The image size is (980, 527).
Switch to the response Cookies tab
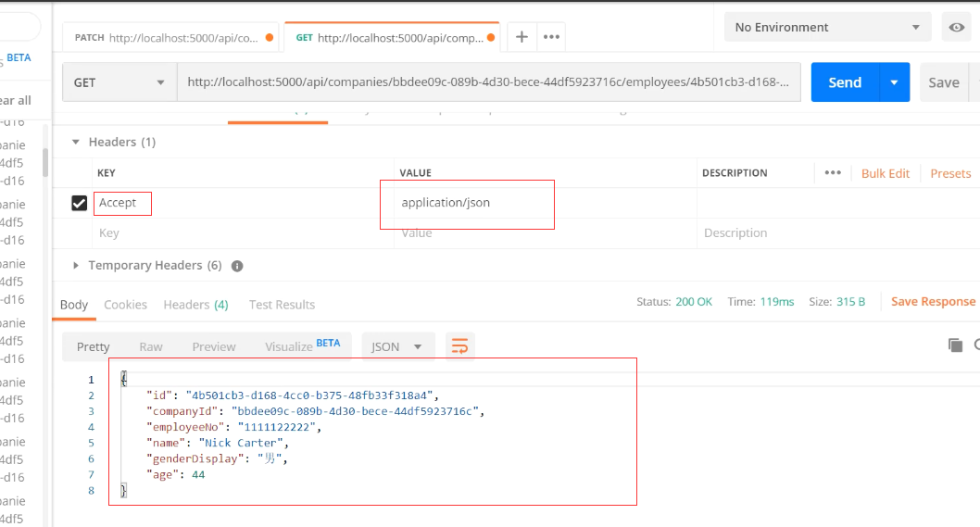[125, 305]
